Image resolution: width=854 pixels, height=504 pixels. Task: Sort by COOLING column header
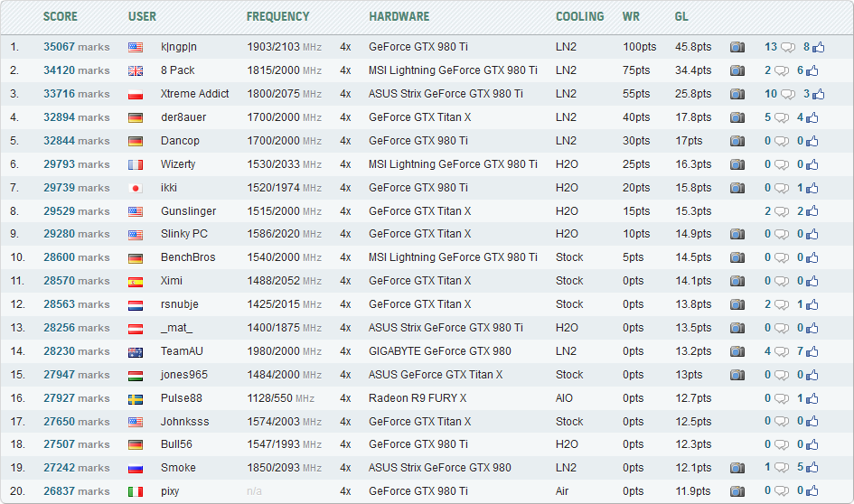(x=580, y=16)
